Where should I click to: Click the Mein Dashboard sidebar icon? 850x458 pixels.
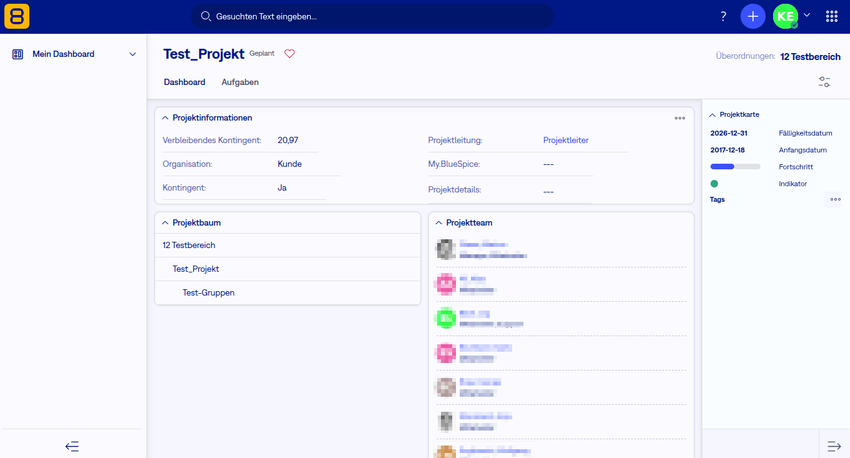click(x=17, y=54)
